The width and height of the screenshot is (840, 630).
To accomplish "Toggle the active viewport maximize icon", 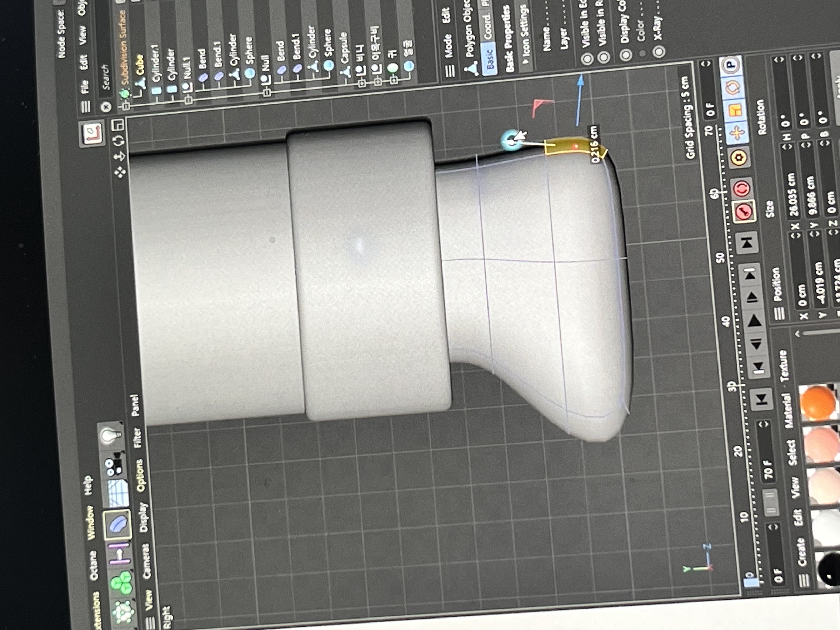I will [118, 125].
